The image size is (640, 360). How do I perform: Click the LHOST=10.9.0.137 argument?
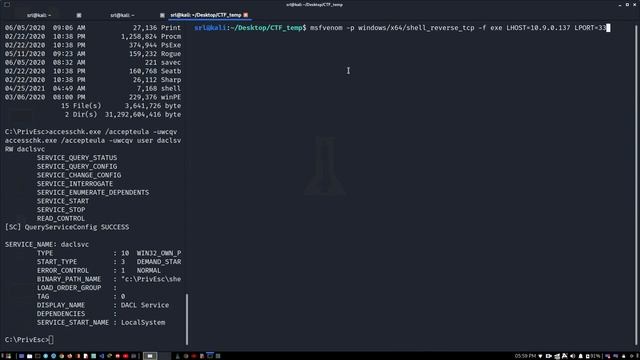click(x=538, y=28)
